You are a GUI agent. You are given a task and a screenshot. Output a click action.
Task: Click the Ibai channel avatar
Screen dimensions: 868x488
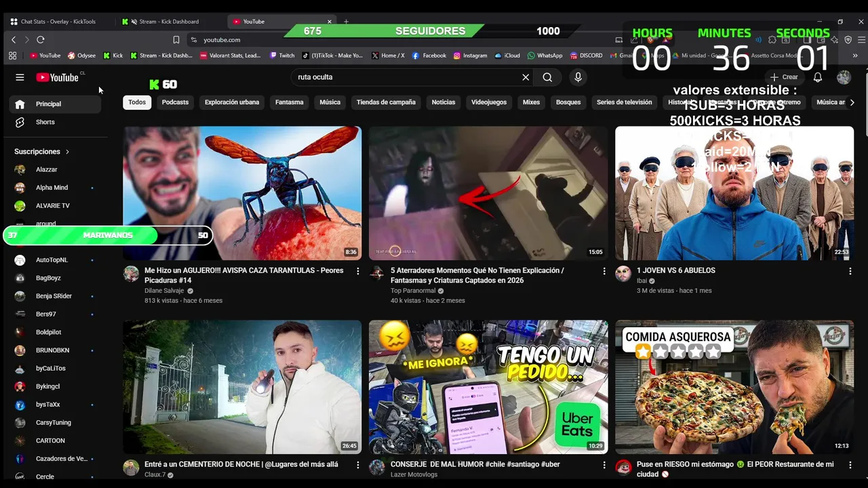point(623,274)
